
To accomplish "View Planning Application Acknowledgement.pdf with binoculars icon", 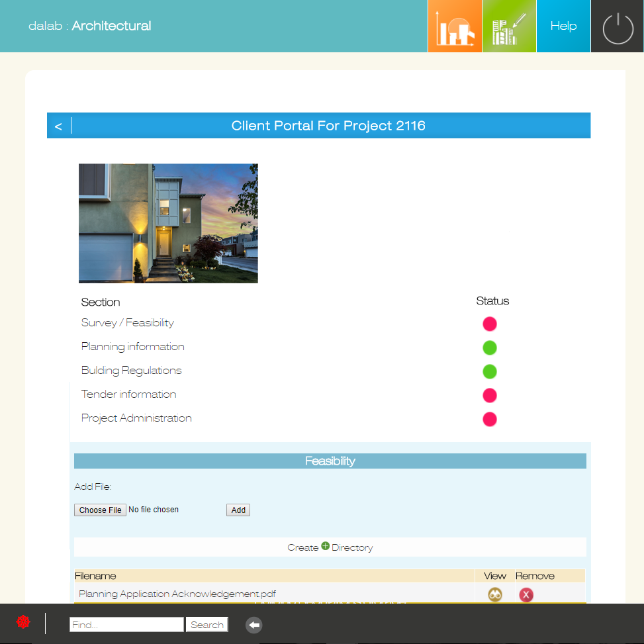I will pyautogui.click(x=495, y=594).
